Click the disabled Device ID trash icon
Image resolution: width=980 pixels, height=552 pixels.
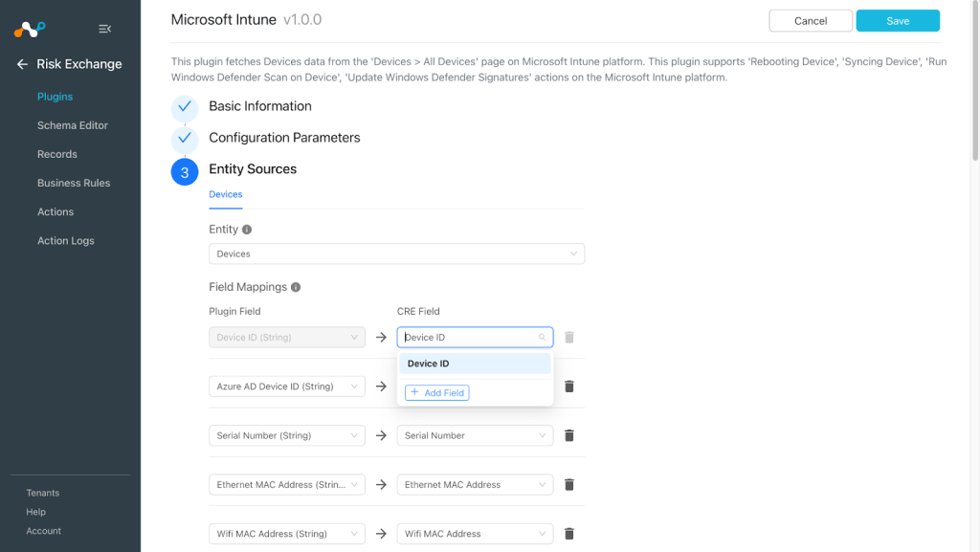[x=569, y=337]
